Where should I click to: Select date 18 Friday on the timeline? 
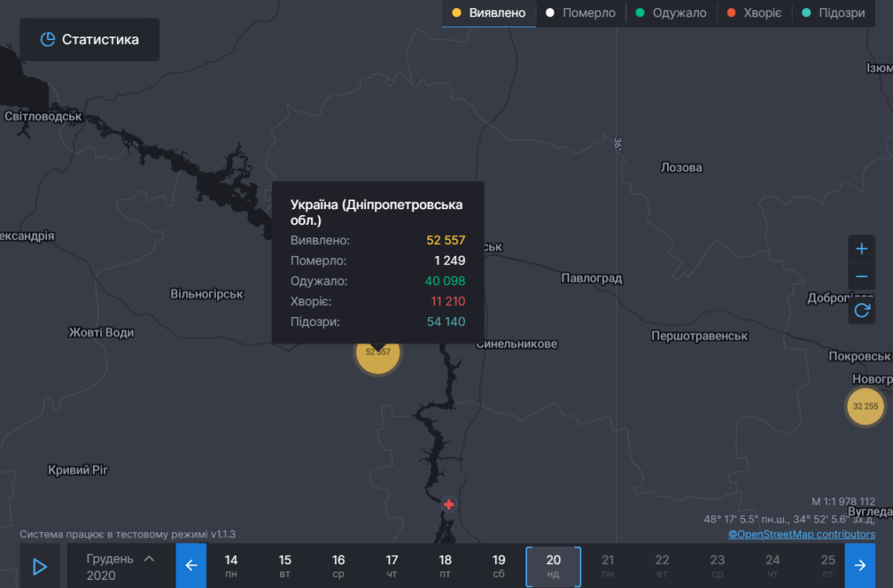(445, 566)
